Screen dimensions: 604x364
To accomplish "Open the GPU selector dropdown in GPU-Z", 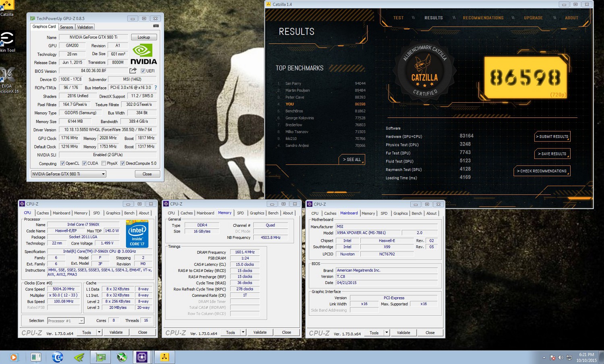I will [68, 174].
